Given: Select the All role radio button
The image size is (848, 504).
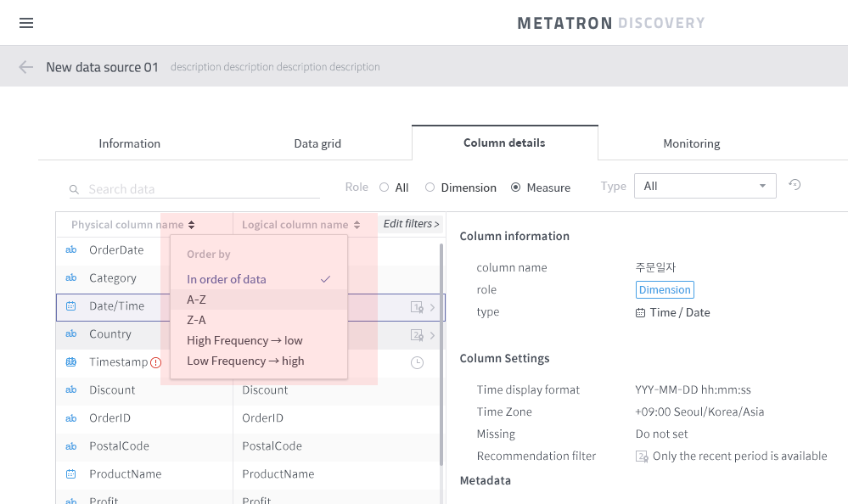Looking at the screenshot, I should click(384, 188).
